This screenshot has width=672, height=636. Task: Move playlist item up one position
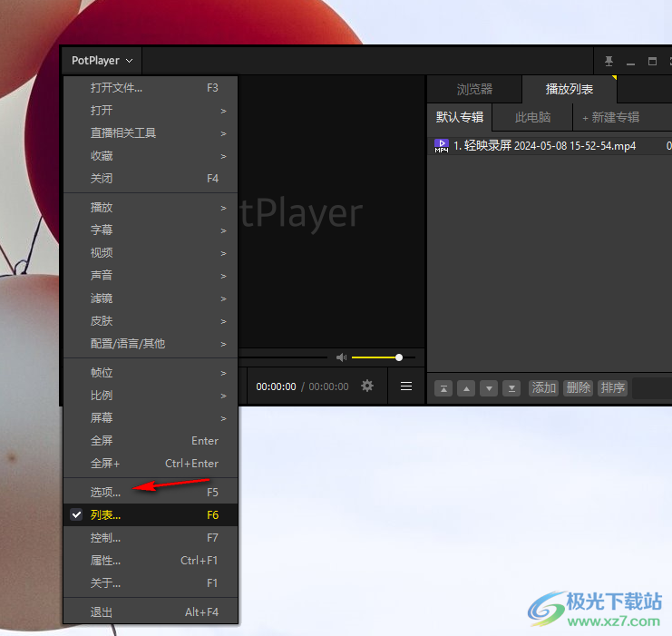tap(466, 388)
